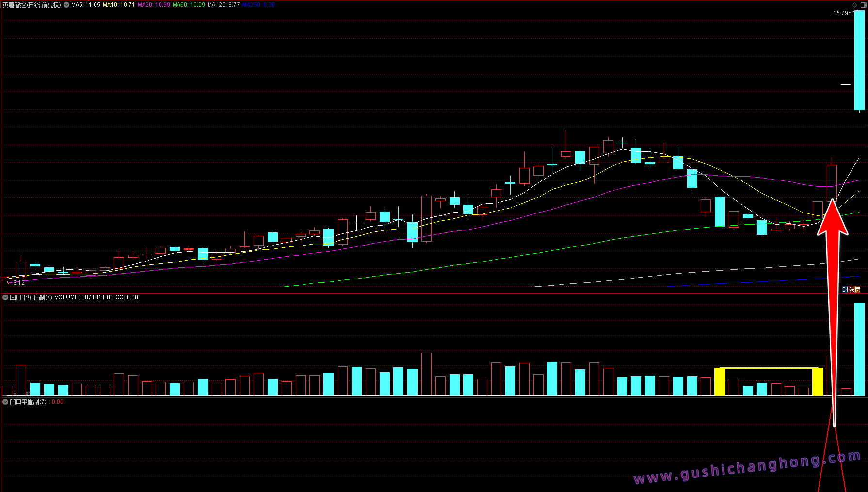Click the 英唐智控(日线 前复权) title text

pyautogui.click(x=32, y=5)
